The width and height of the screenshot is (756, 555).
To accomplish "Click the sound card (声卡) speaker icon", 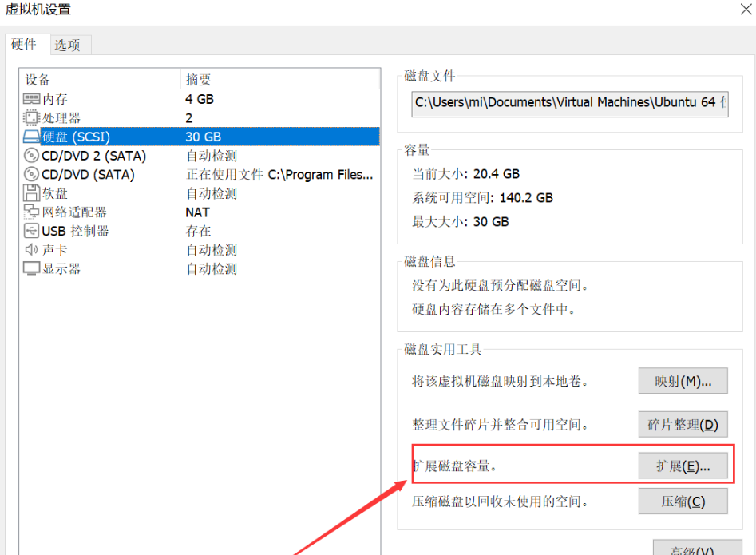I will (x=32, y=250).
